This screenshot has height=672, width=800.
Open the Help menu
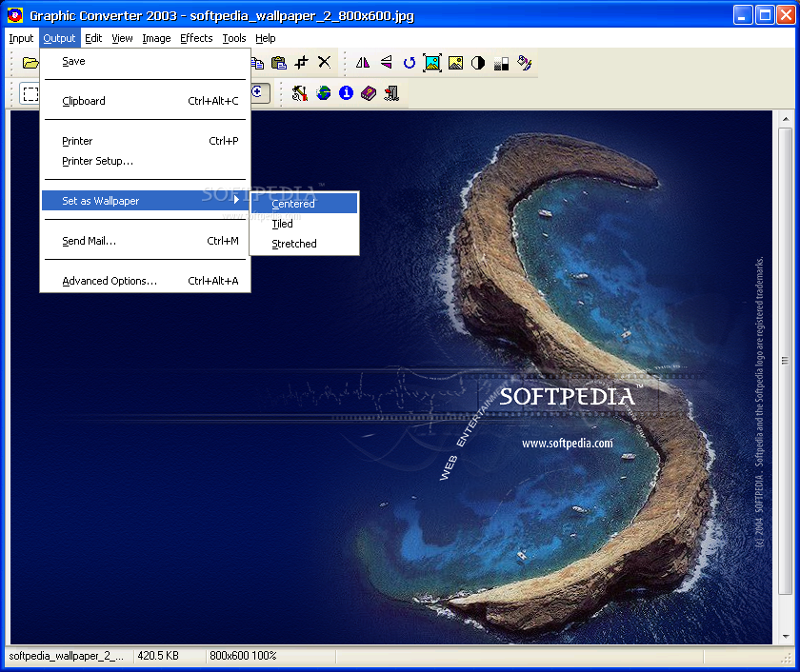pyautogui.click(x=266, y=38)
